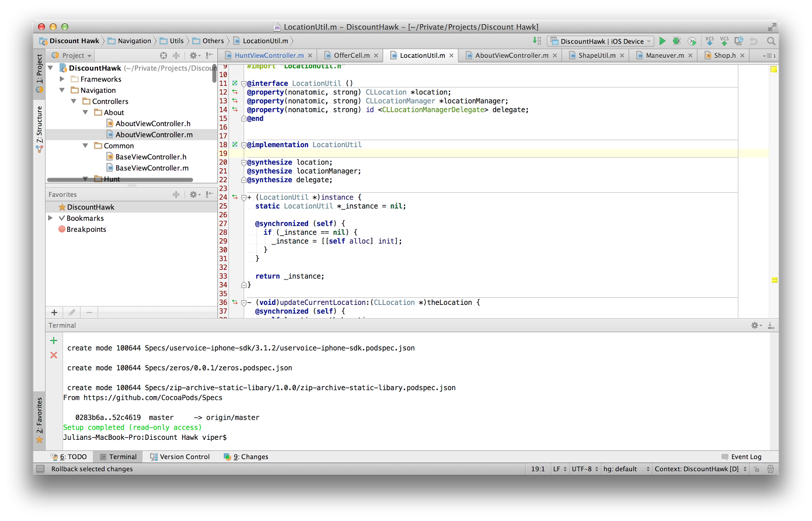
Task: Toggle the Z: Structure side tool window
Action: [x=39, y=129]
